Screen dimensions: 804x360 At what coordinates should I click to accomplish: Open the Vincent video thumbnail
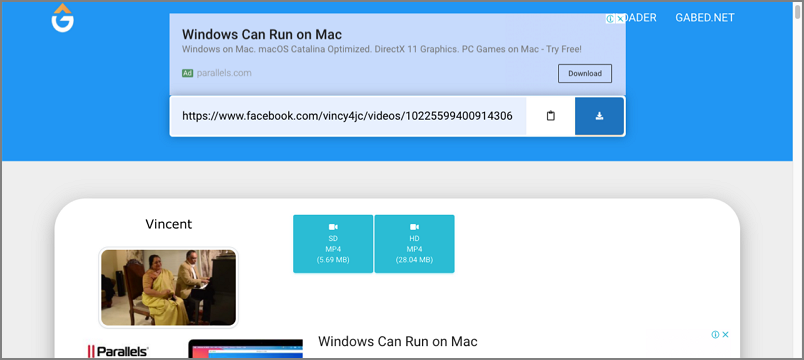click(168, 288)
